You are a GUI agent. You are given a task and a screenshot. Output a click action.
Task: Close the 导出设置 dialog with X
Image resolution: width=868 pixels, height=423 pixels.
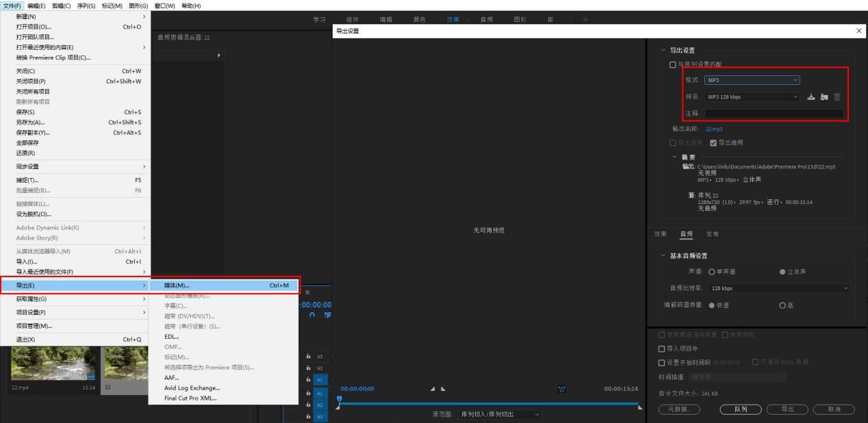[x=859, y=31]
